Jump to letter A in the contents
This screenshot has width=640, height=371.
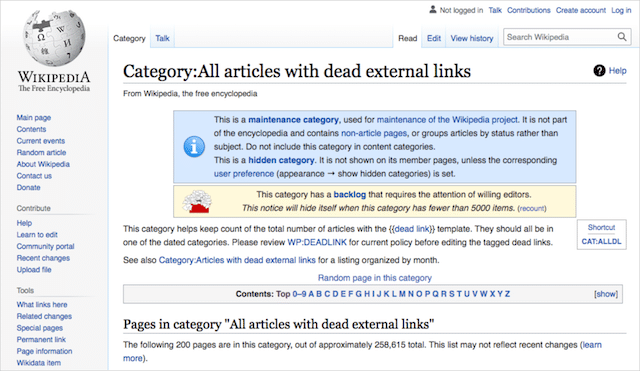tap(311, 294)
